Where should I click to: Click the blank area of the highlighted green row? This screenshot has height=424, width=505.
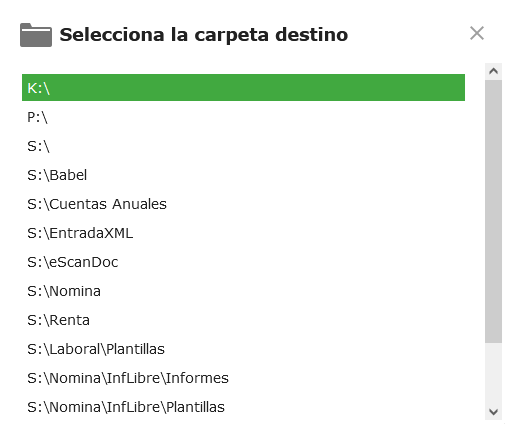coord(257,88)
